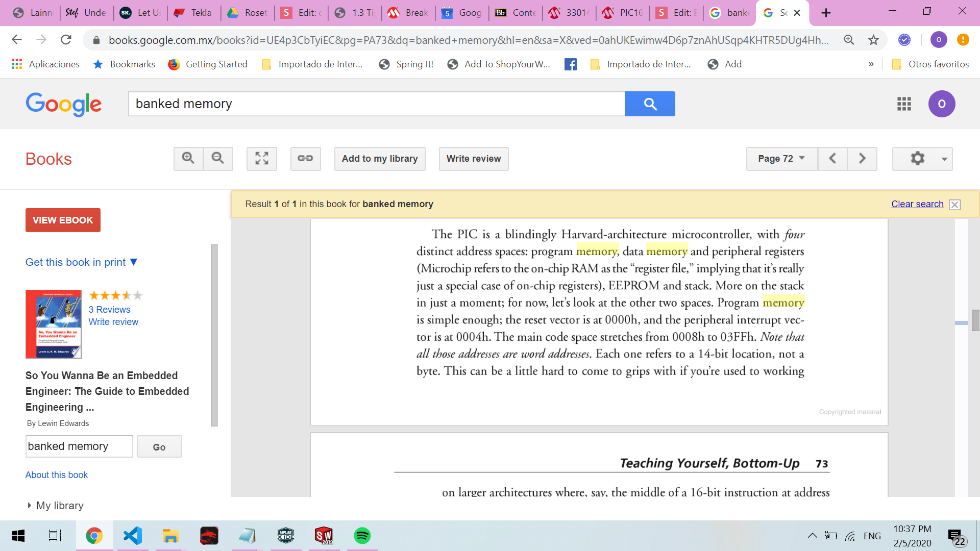Screen dimensions: 980x551
Task: Click the Clear search link
Action: pyautogui.click(x=917, y=204)
